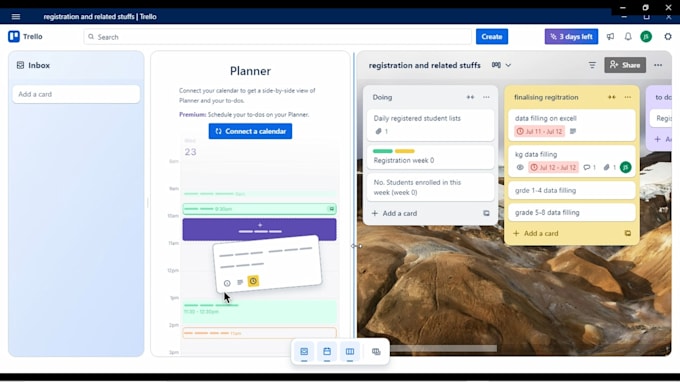Open Registration week 0 card
Screen dimensions: 680x382
tap(430, 157)
